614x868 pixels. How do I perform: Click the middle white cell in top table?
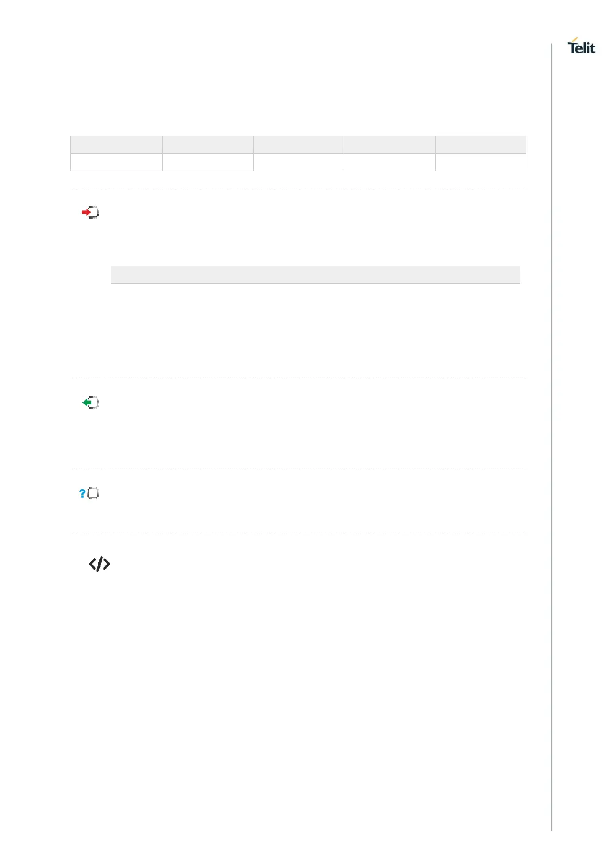coord(298,162)
